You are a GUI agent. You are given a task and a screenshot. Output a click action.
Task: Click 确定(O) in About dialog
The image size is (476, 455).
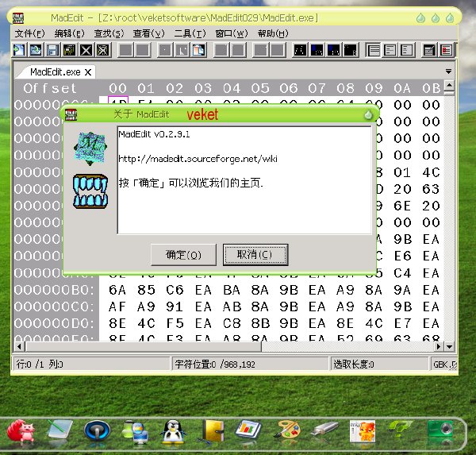[x=184, y=254]
